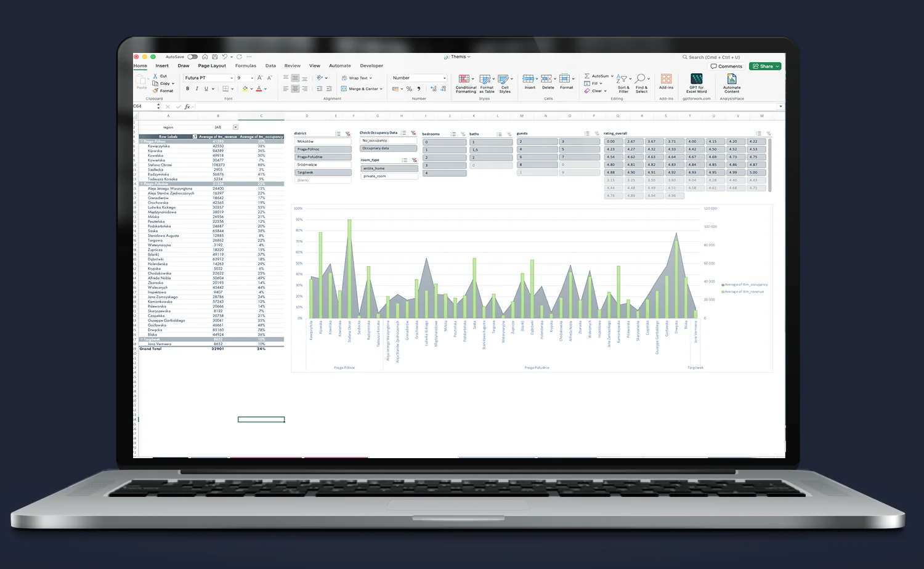Click the Find & Select magnifier icon
This screenshot has height=569, width=924.
[641, 79]
